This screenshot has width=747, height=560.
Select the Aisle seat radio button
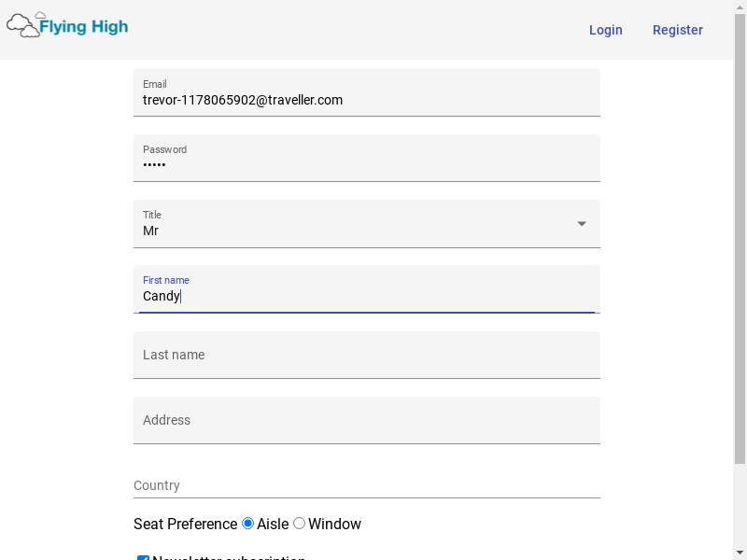[x=247, y=524]
